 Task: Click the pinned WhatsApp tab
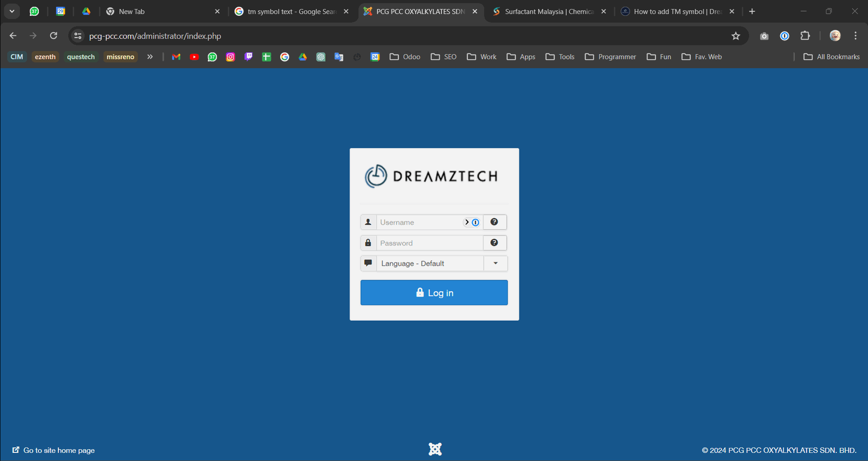click(x=34, y=11)
